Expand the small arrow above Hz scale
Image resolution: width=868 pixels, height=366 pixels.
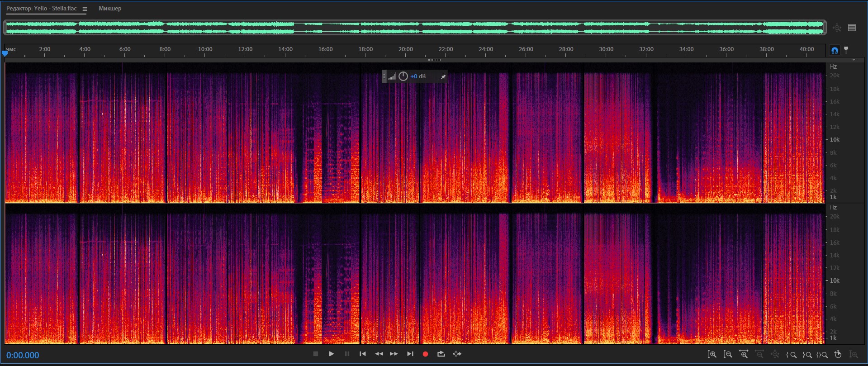(854, 60)
